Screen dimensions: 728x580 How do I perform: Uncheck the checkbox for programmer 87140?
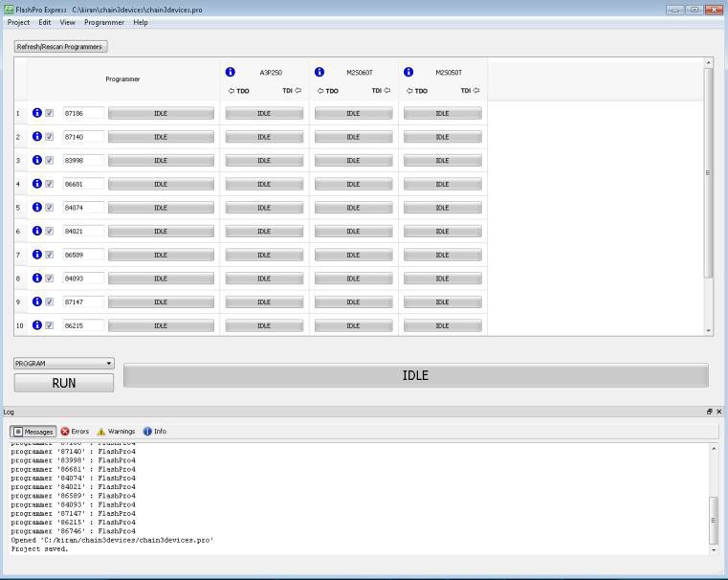point(50,137)
